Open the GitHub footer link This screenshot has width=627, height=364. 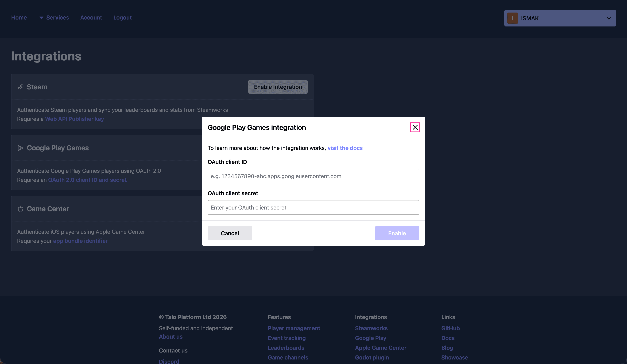tap(450, 328)
